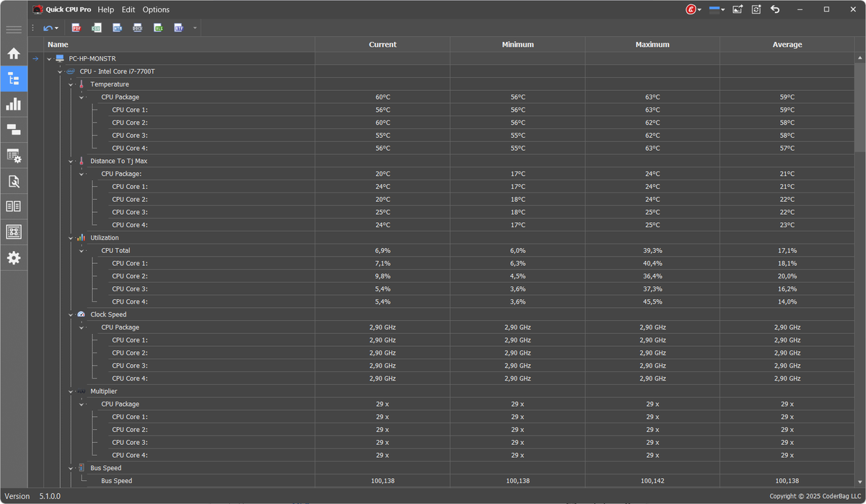Click the bar icon beside Utilization

pos(82,238)
